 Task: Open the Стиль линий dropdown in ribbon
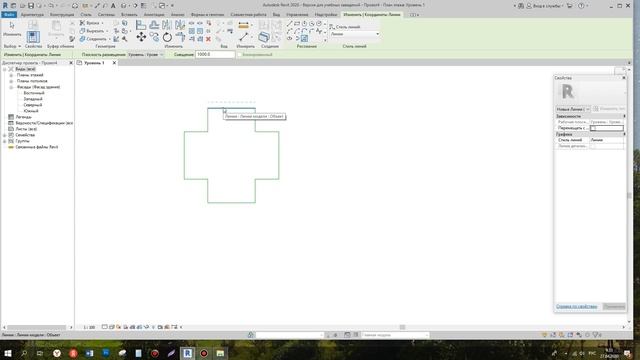(x=354, y=34)
